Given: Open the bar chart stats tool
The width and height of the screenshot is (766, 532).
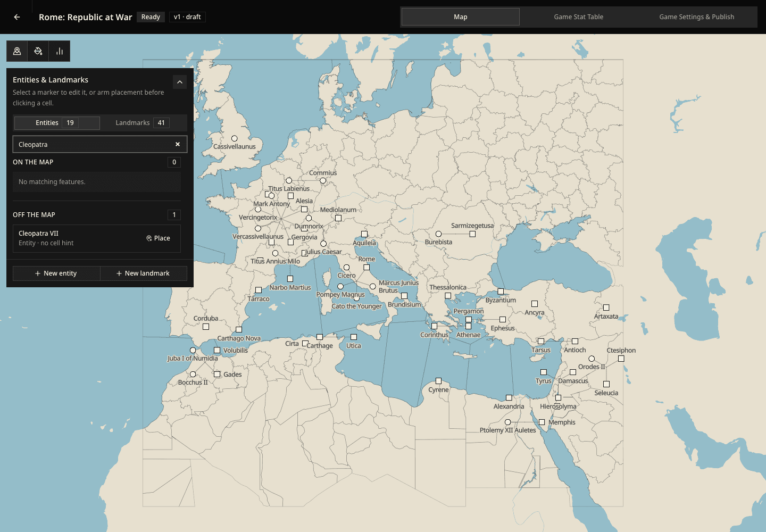Looking at the screenshot, I should (60, 51).
